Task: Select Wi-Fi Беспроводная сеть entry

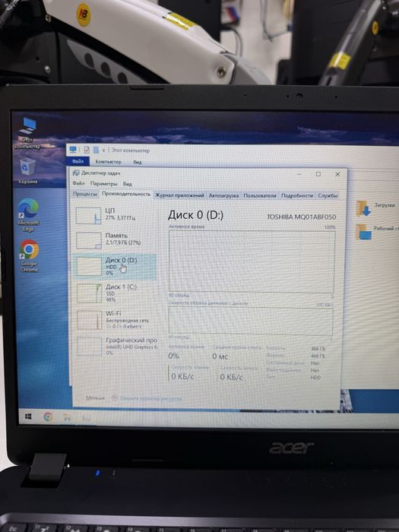Action: tap(116, 320)
